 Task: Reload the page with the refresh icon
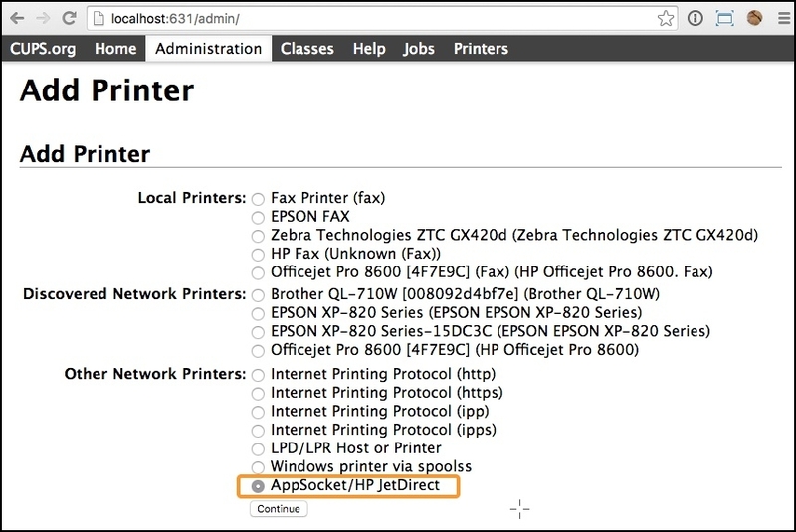68,19
